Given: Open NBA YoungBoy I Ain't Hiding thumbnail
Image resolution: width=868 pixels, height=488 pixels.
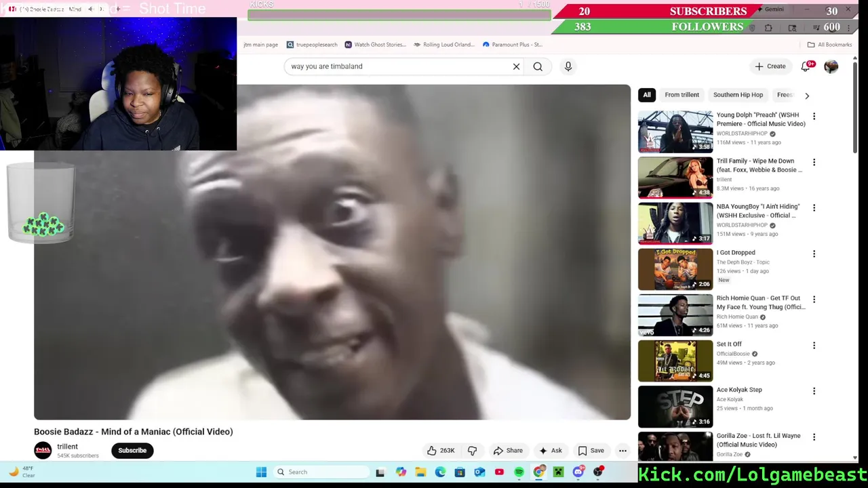Looking at the screenshot, I should tap(675, 223).
